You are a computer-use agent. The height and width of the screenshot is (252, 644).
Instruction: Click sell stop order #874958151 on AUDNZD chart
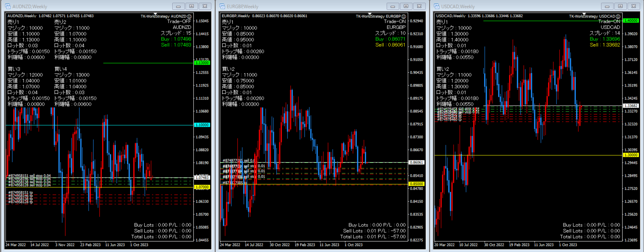point(29,176)
